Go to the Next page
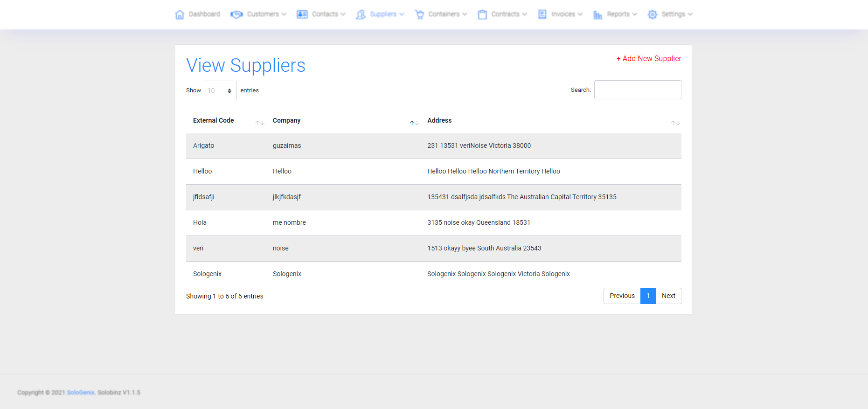The width and height of the screenshot is (868, 409). click(x=668, y=296)
